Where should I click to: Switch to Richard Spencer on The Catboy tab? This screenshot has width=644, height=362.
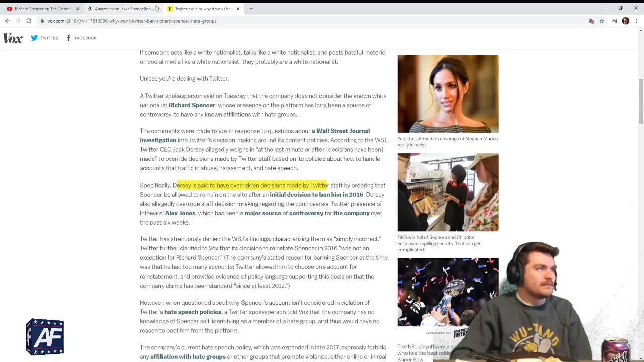point(42,9)
